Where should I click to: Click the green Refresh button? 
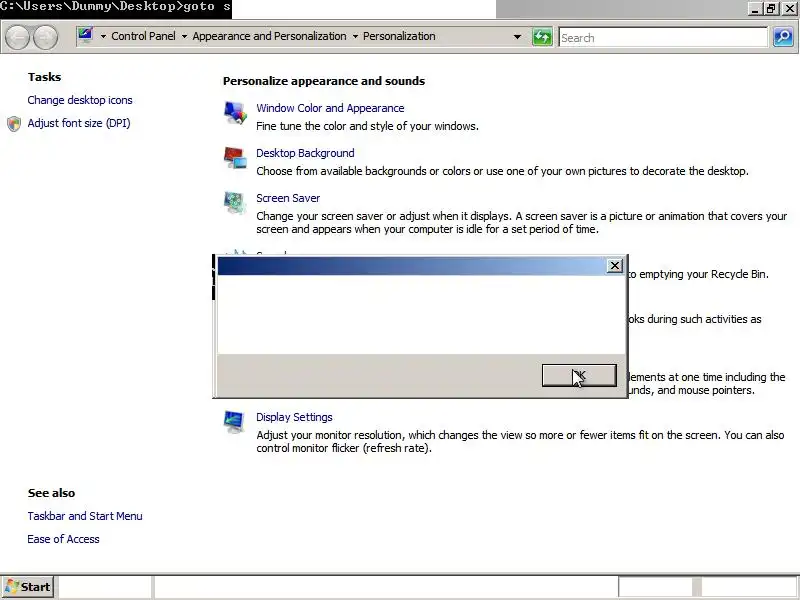tap(542, 37)
